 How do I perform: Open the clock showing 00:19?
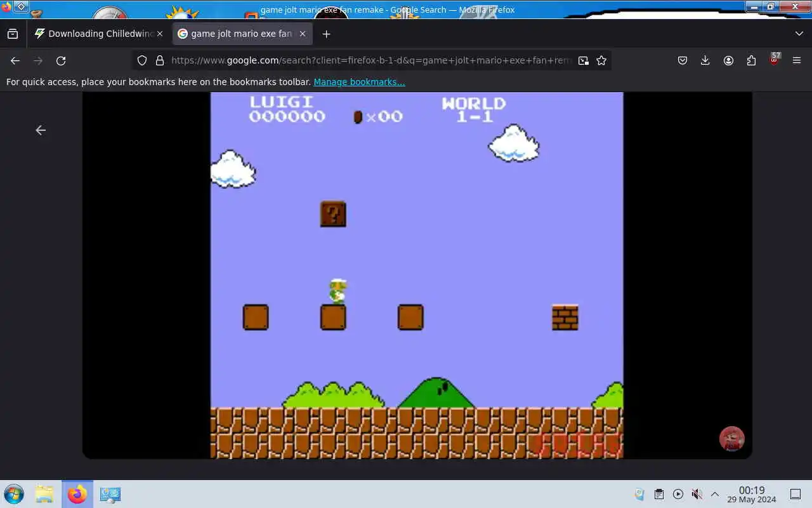(x=752, y=494)
